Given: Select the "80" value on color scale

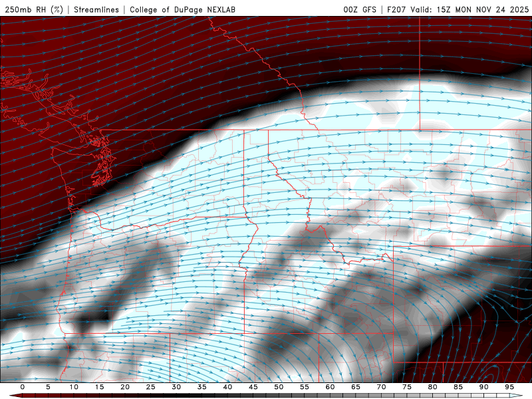Looking at the screenshot, I should [x=432, y=387].
